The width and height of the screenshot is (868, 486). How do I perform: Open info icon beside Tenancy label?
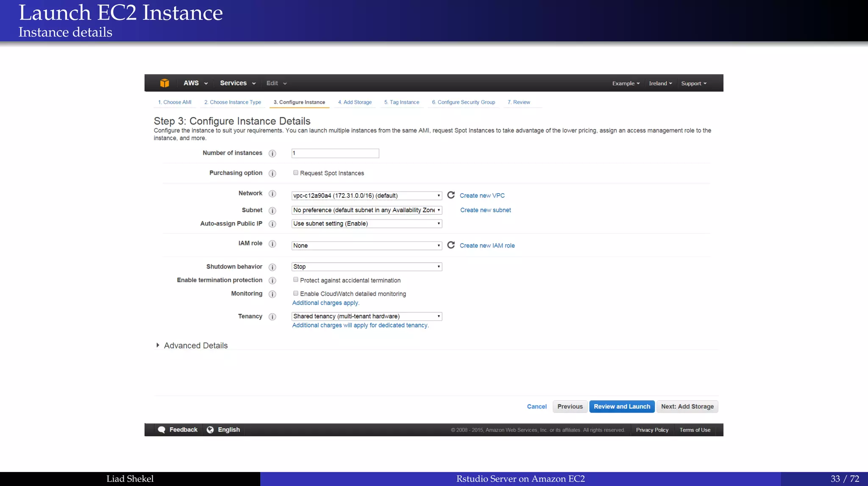pos(273,317)
